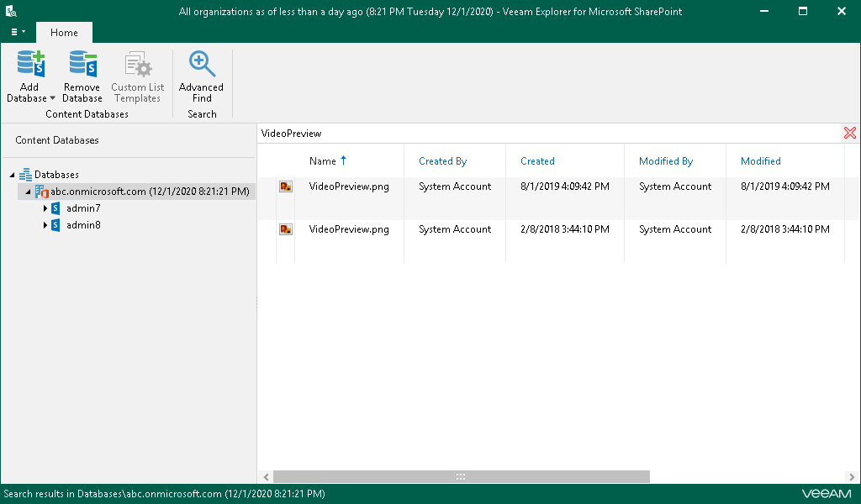Select image icon of 8/1/2019 VideoPreview.png
This screenshot has height=504, width=861.
coord(286,186)
